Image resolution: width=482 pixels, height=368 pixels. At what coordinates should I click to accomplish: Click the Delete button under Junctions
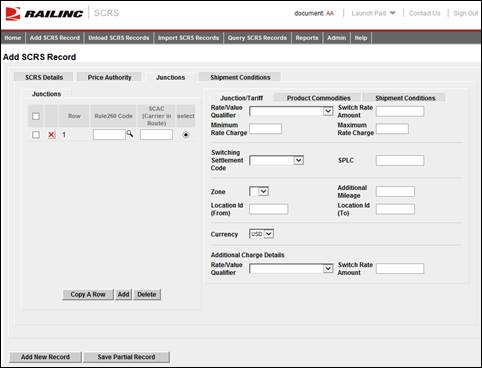point(147,294)
